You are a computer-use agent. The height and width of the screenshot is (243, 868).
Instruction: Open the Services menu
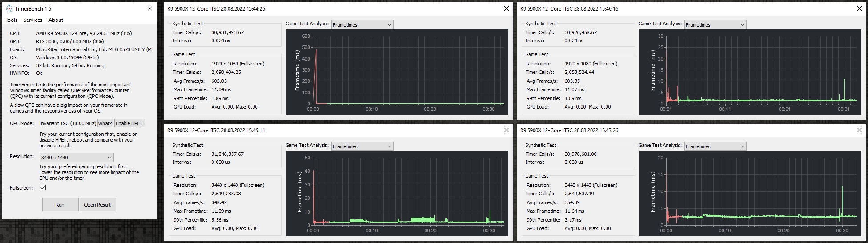[x=33, y=20]
